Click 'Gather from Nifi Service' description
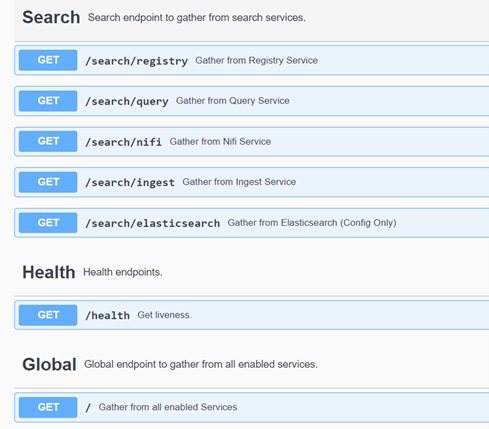Image resolution: width=489 pixels, height=429 pixels. 220,141
